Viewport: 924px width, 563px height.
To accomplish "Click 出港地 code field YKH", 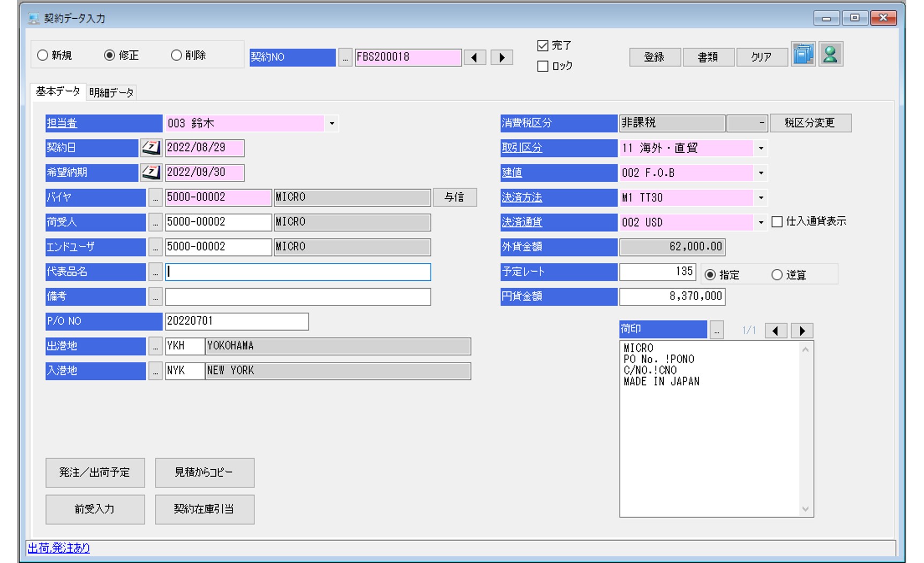I will click(x=185, y=346).
